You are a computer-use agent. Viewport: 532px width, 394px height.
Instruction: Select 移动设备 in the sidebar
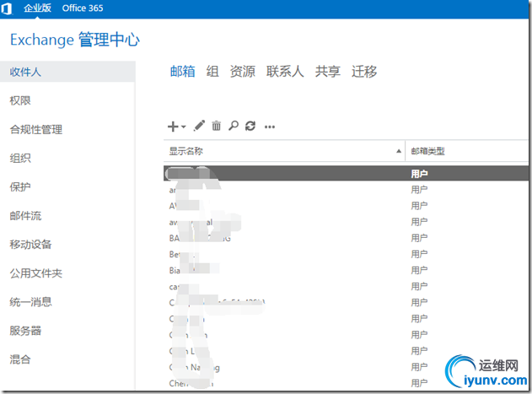[30, 244]
